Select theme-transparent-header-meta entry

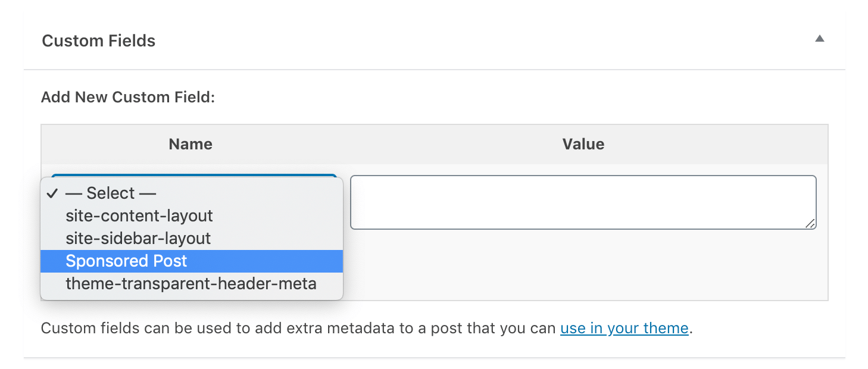tap(191, 284)
